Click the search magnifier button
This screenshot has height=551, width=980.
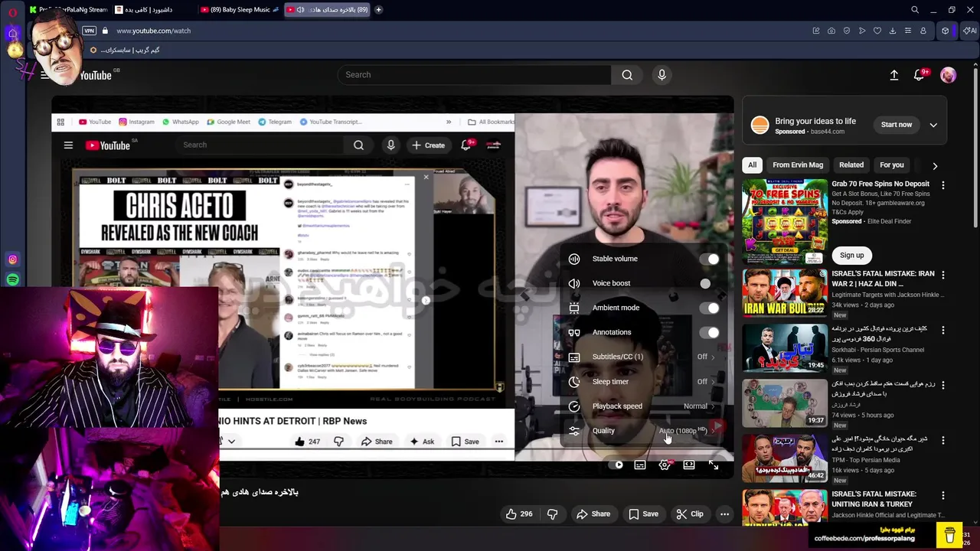627,75
